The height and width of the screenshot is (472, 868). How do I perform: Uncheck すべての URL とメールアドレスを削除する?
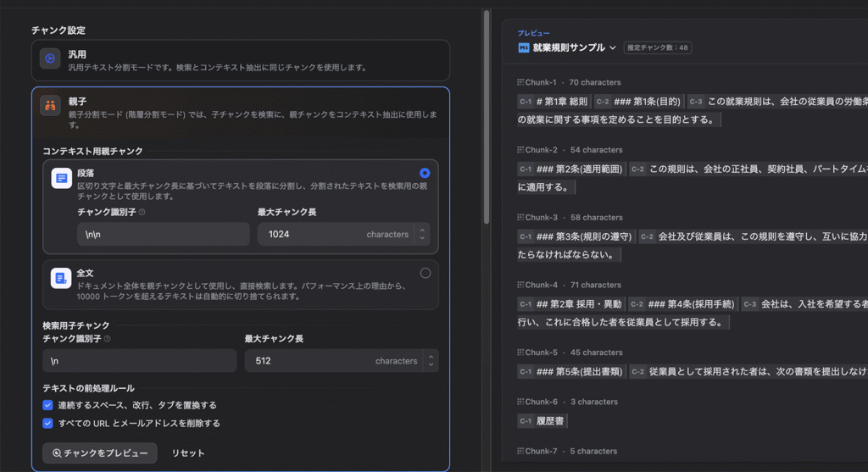(x=48, y=423)
